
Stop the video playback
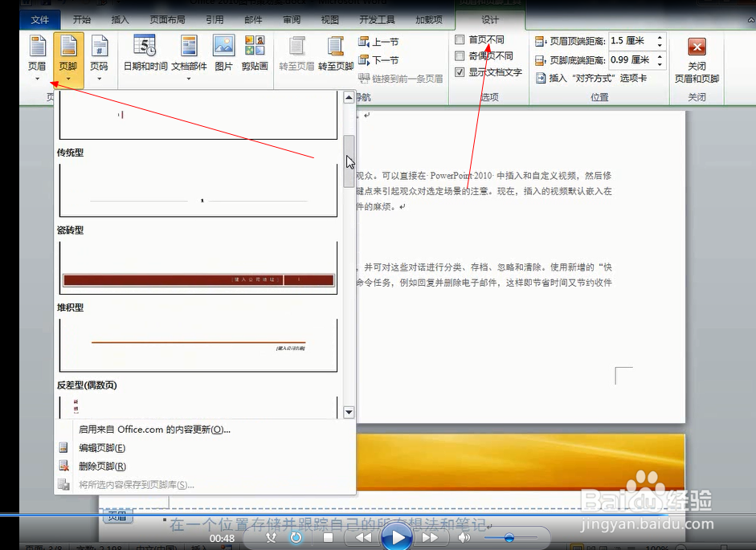pos(329,537)
